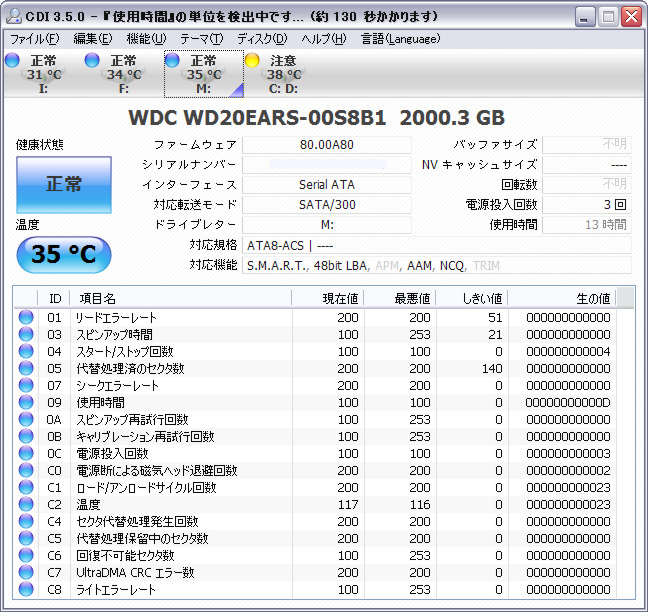Open the 編集(E) menu
The height and width of the screenshot is (612, 648).
point(93,39)
